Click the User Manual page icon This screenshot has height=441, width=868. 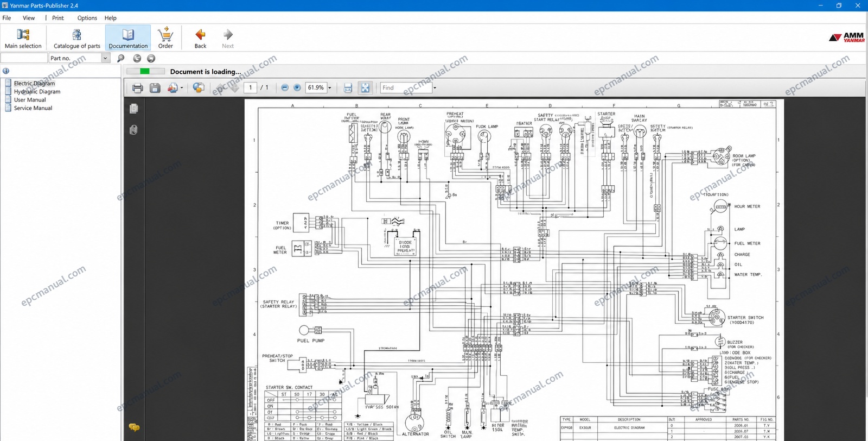(x=8, y=99)
